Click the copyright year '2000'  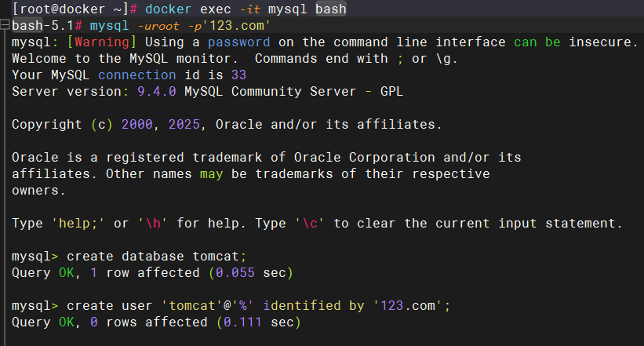136,124
